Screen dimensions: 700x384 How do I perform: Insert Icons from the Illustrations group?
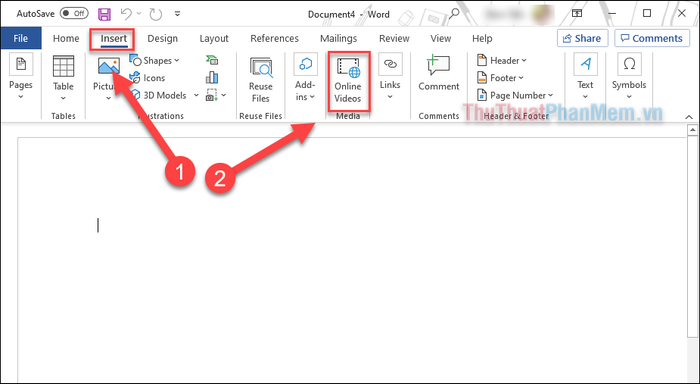147,78
